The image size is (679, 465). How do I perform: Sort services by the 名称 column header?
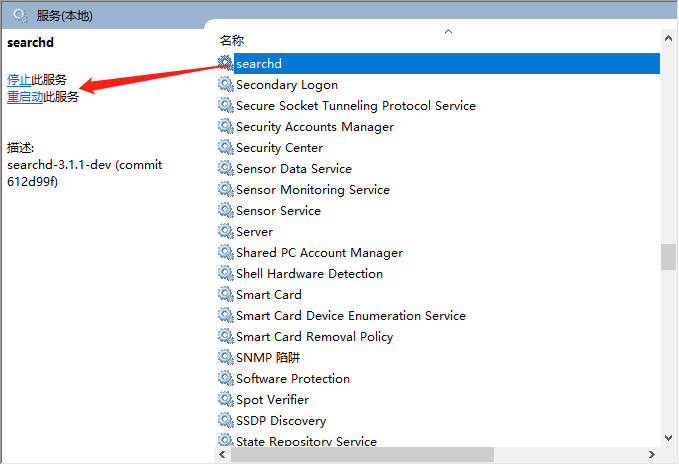(x=232, y=41)
